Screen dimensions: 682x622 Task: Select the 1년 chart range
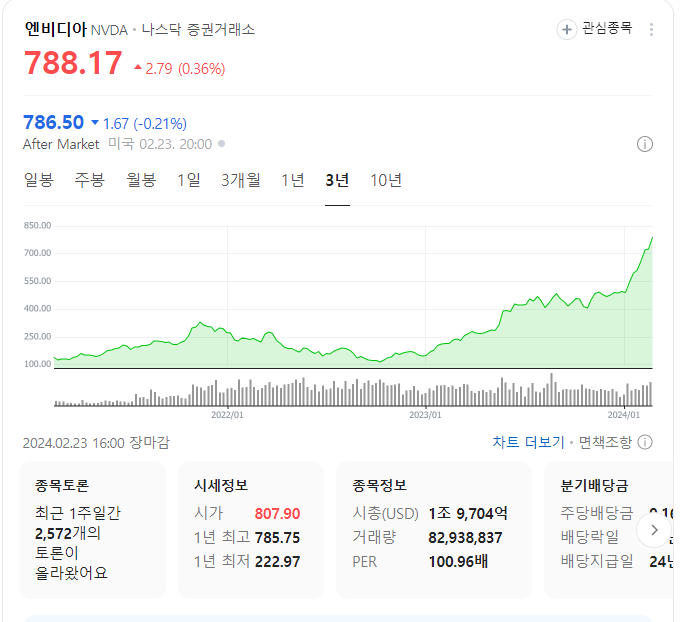[x=293, y=180]
